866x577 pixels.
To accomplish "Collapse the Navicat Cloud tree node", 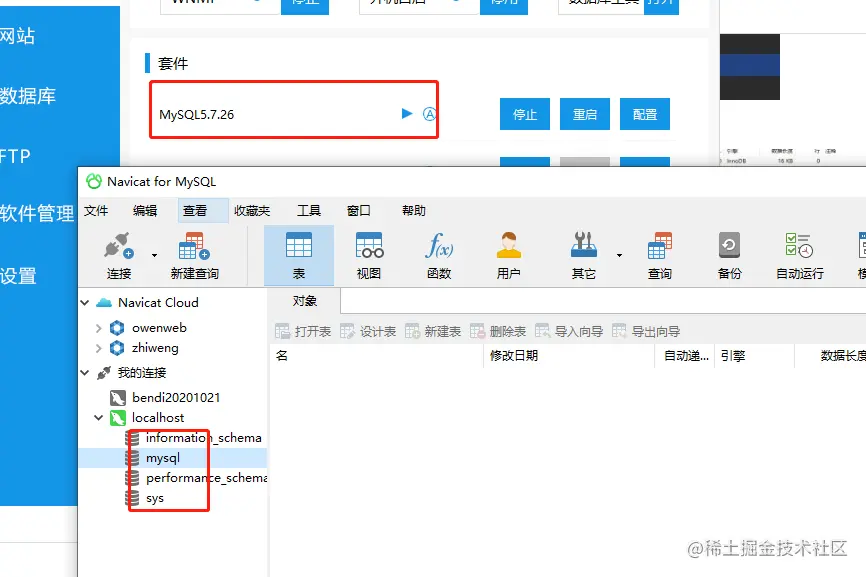I will (85, 303).
